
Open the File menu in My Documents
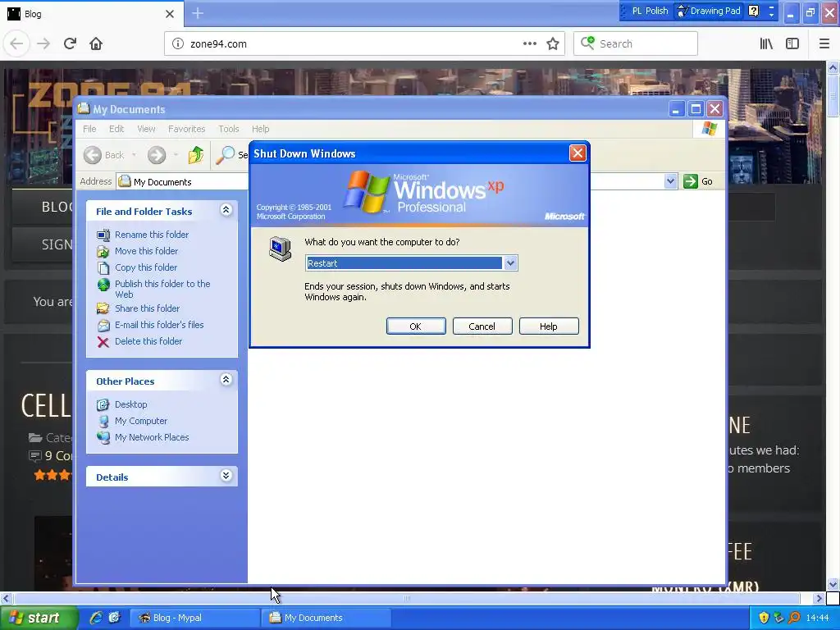[89, 129]
